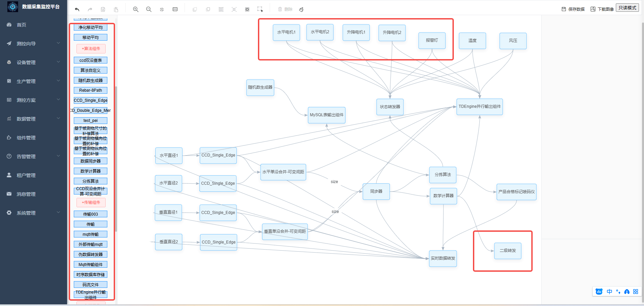Select the 随机数生成器 palette component
The width and height of the screenshot is (644, 306).
[x=91, y=81]
